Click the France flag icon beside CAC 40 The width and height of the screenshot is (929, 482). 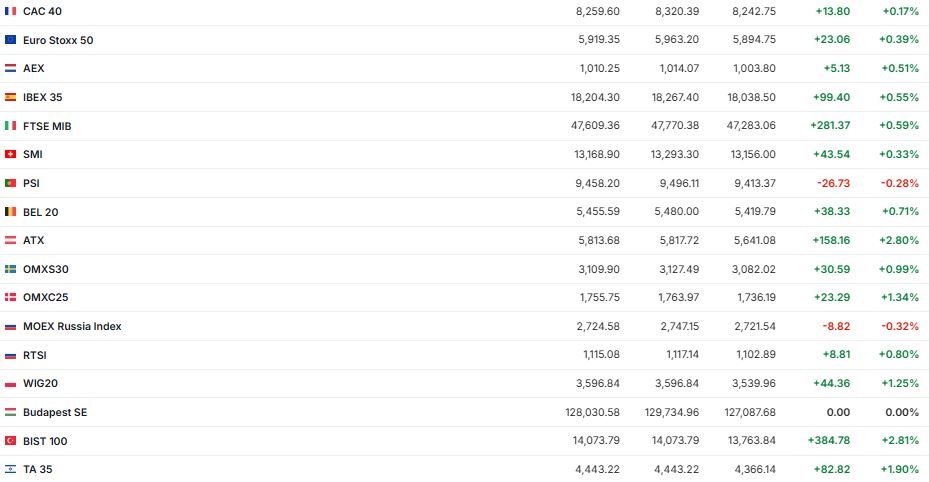10,11
